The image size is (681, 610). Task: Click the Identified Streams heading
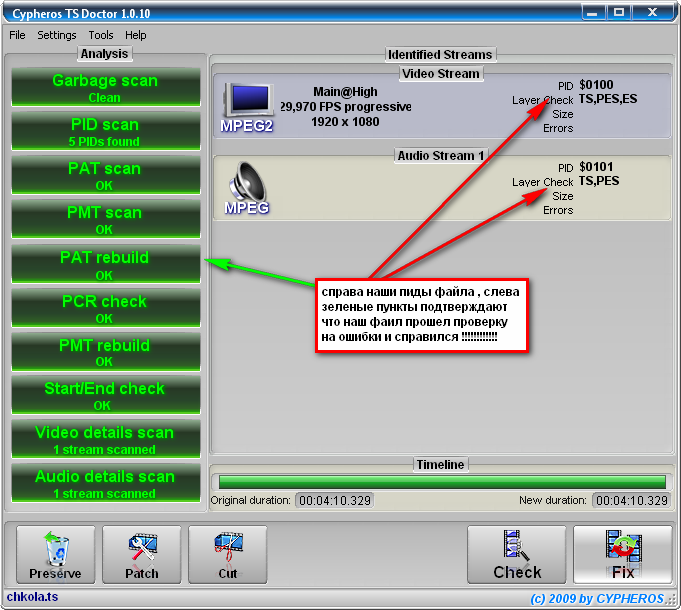coord(440,55)
